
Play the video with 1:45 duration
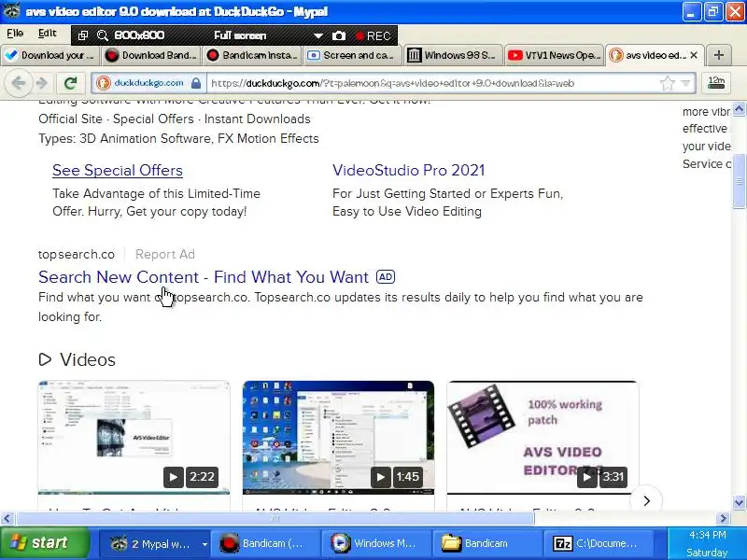point(381,477)
